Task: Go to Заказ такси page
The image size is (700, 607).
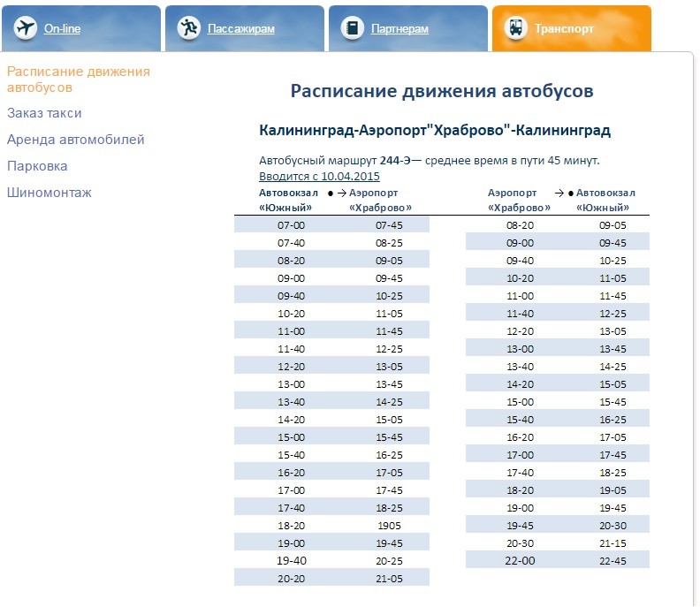Action: tap(44, 113)
